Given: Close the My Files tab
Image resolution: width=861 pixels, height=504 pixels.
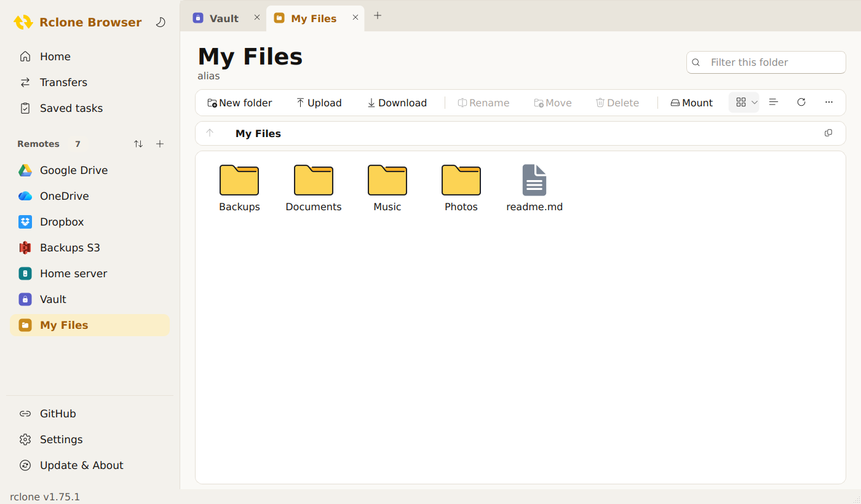Looking at the screenshot, I should pos(355,18).
